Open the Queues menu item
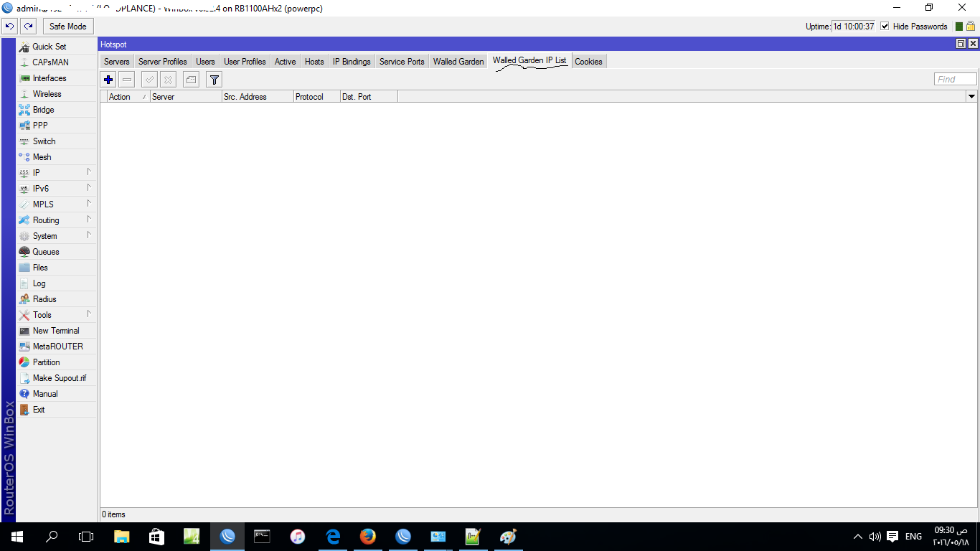 click(46, 252)
